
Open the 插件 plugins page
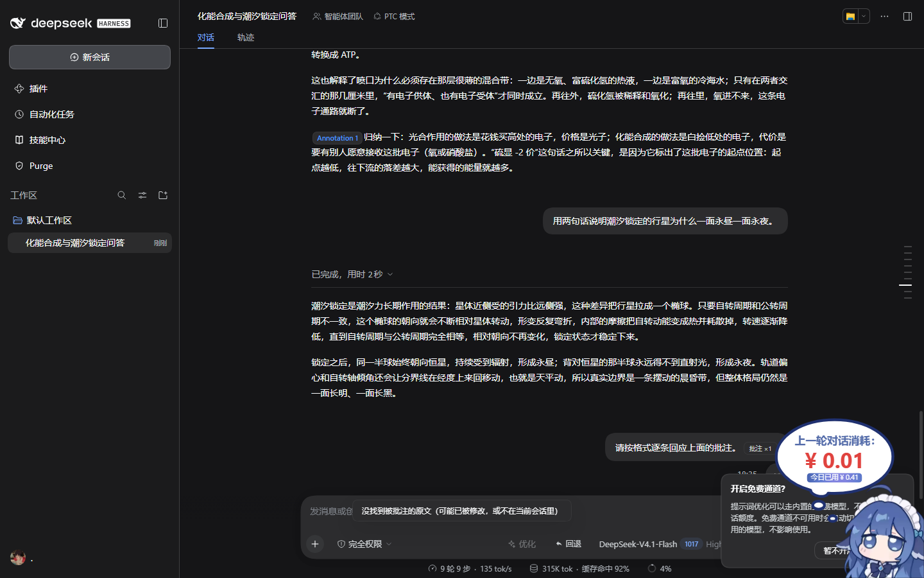(x=90, y=89)
